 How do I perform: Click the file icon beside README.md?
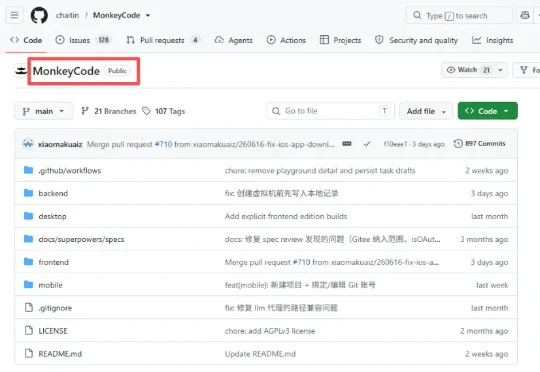coord(29,353)
